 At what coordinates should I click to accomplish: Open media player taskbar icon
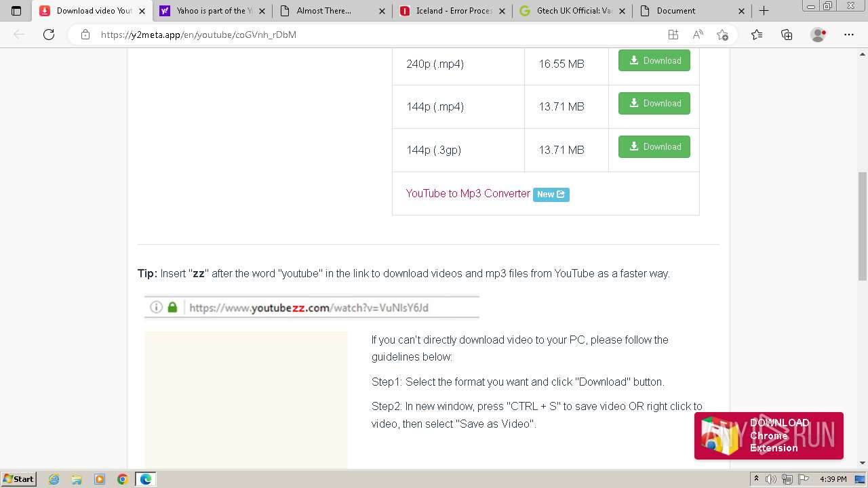tap(100, 479)
